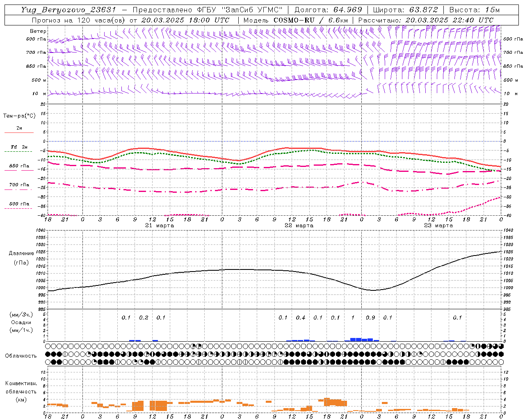The height and width of the screenshot is (420, 525).
Task: Click the '23 марта' date label
Action: 438,226
